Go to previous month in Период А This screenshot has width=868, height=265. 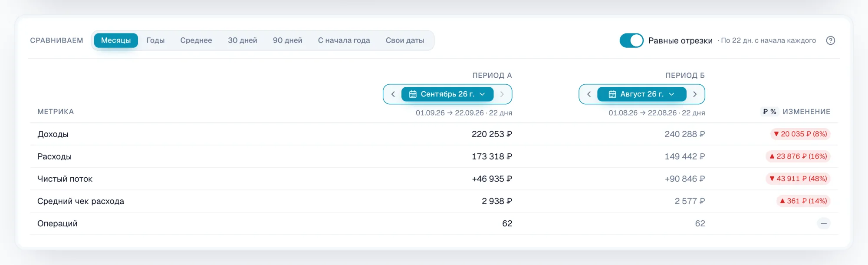tap(393, 94)
